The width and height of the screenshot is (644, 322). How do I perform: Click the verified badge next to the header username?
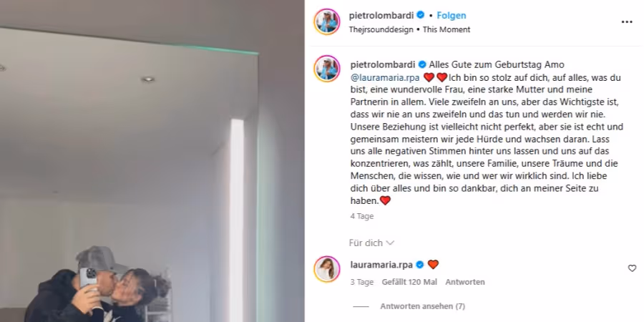point(421,16)
